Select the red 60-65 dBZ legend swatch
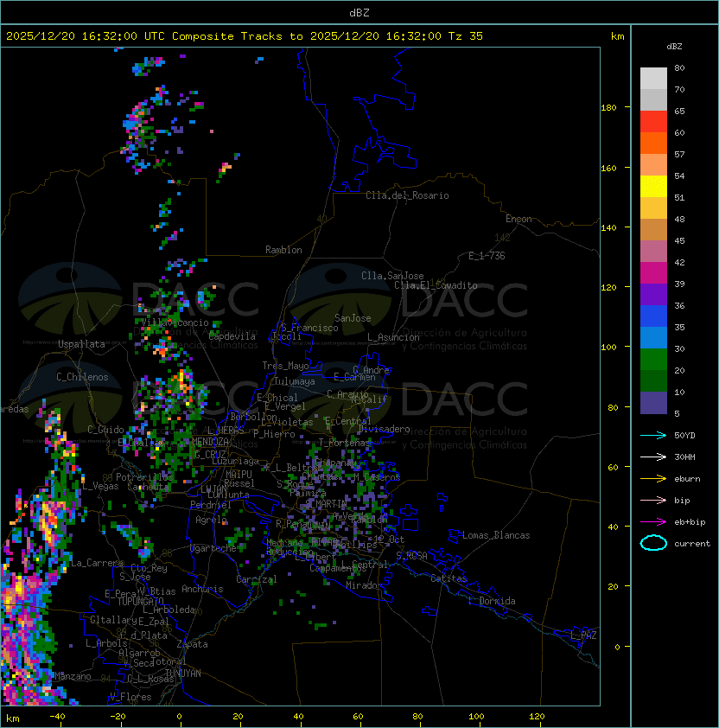The height and width of the screenshot is (728, 719). [x=653, y=122]
